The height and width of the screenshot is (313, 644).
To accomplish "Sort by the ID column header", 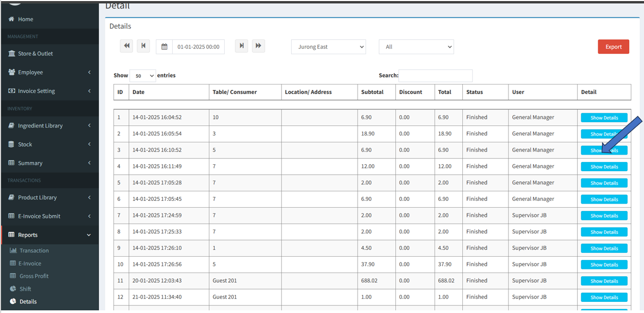I will coord(120,92).
